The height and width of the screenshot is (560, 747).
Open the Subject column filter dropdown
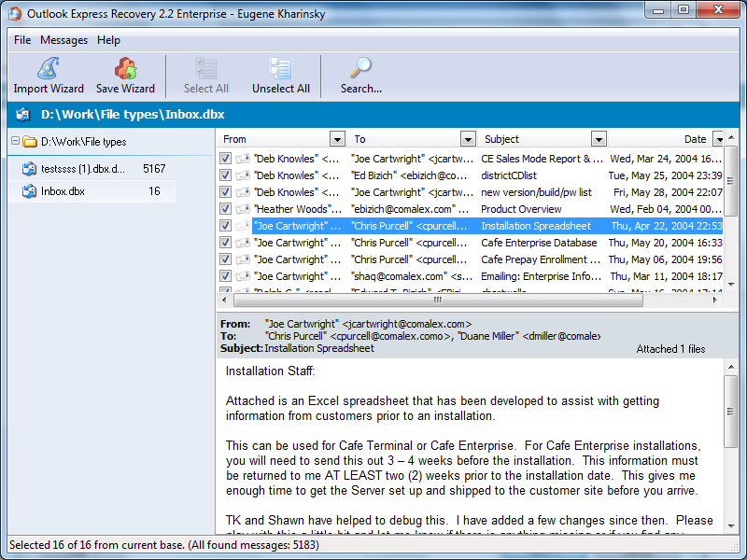(x=599, y=139)
